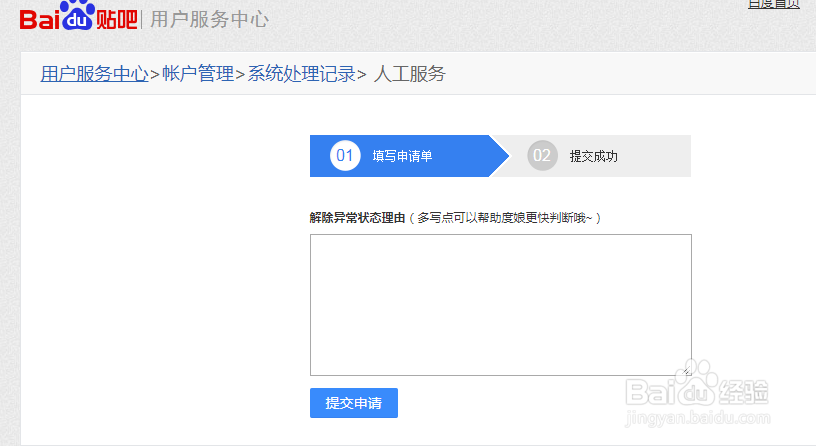Click 人工服务 in the breadcrumb

(409, 74)
